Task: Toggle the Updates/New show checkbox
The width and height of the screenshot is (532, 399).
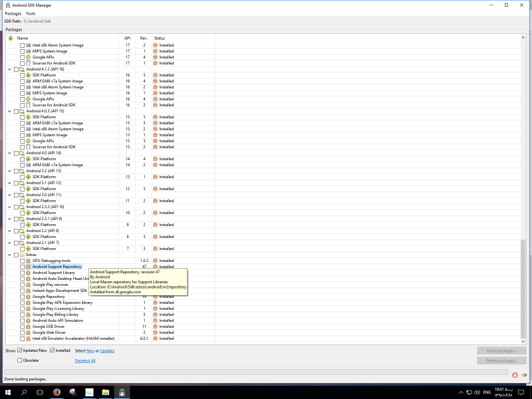Action: tap(20, 350)
